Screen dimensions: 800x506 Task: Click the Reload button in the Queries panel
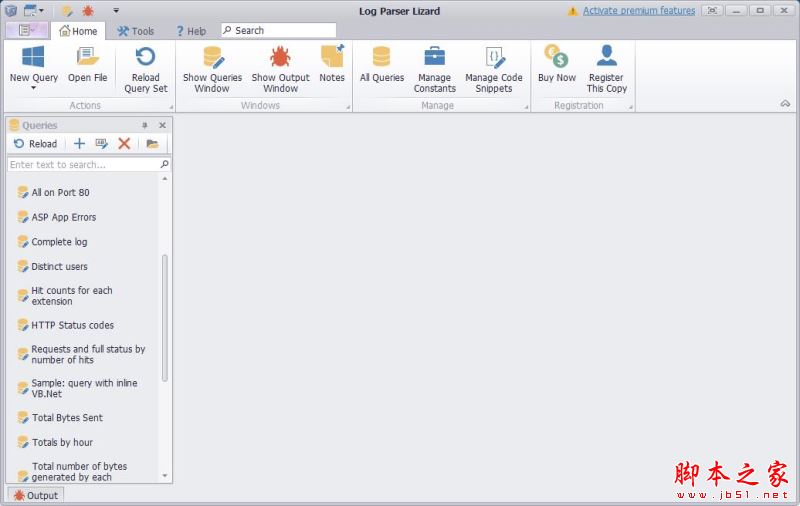[x=35, y=144]
